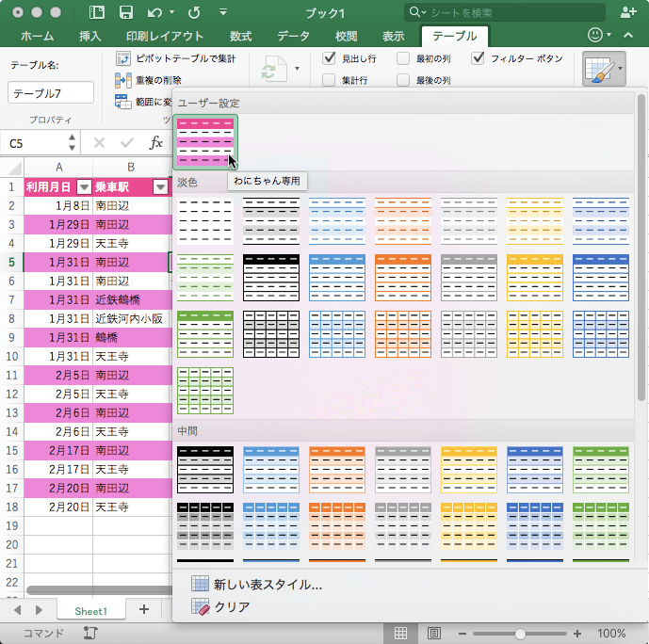Enable the 集計行 checkbox

(329, 80)
